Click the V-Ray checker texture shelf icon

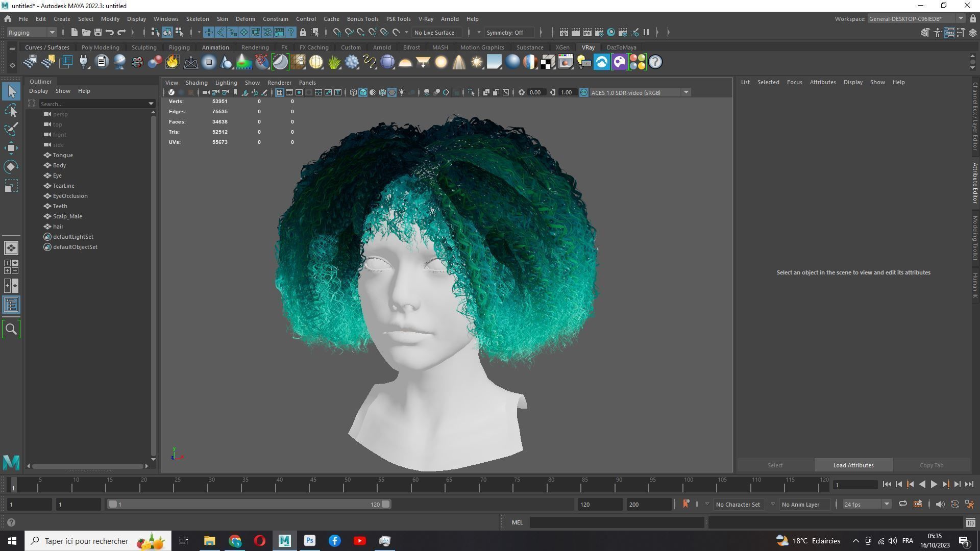(548, 62)
